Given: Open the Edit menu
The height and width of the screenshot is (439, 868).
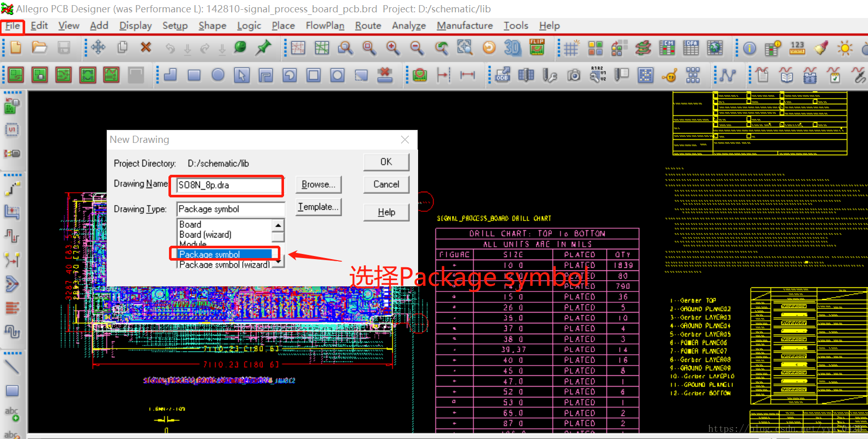Looking at the screenshot, I should 39,26.
